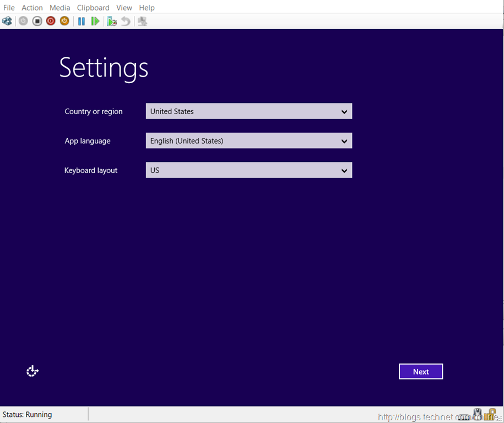Viewport: 504px width, 423px height.
Task: Open the Keyboard layout dropdown
Action: 248,170
